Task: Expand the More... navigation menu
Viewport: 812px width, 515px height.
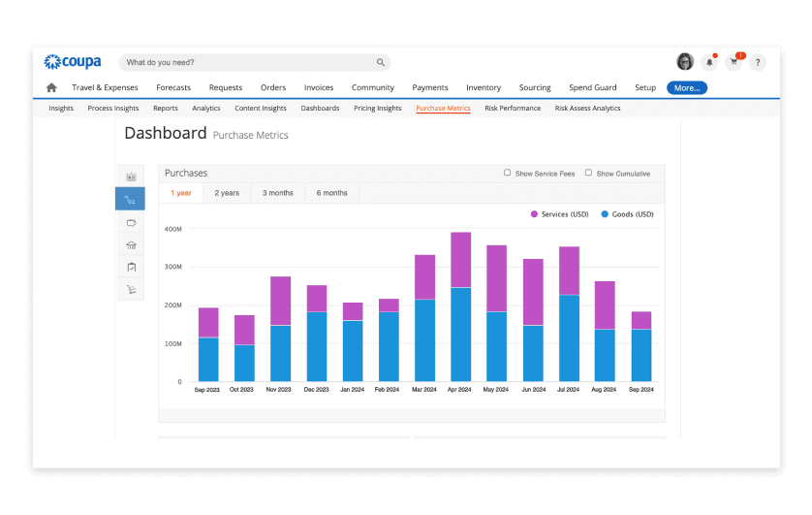Action: (x=686, y=87)
